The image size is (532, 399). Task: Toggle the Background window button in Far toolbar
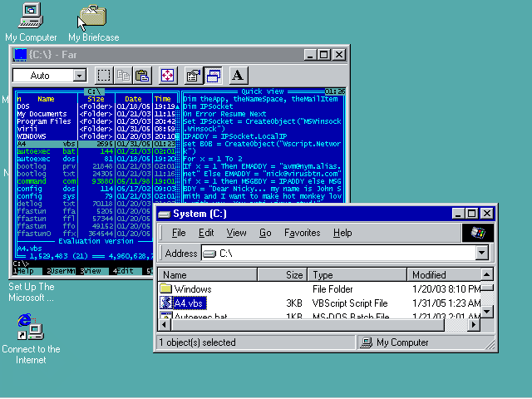coord(213,76)
